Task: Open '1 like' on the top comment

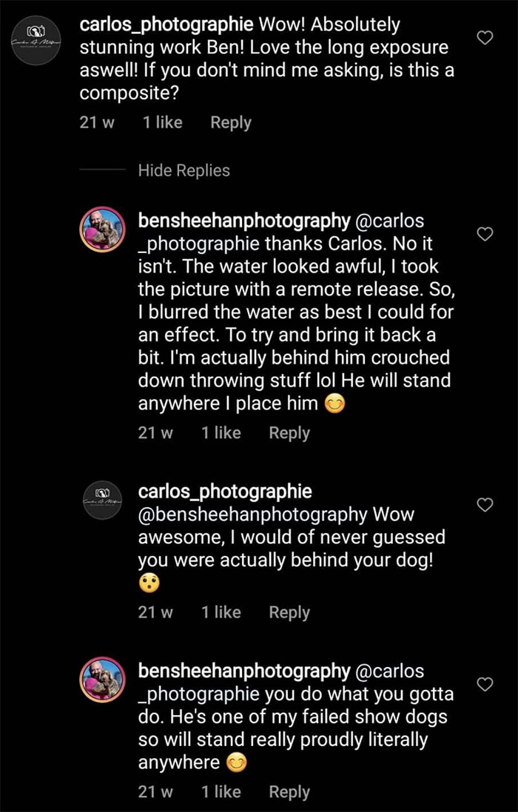Action: pyautogui.click(x=161, y=123)
